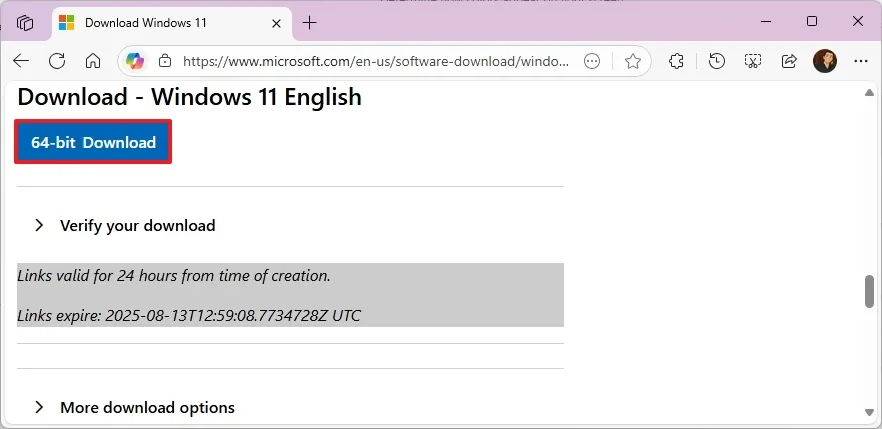Go back to the previous page

click(21, 61)
